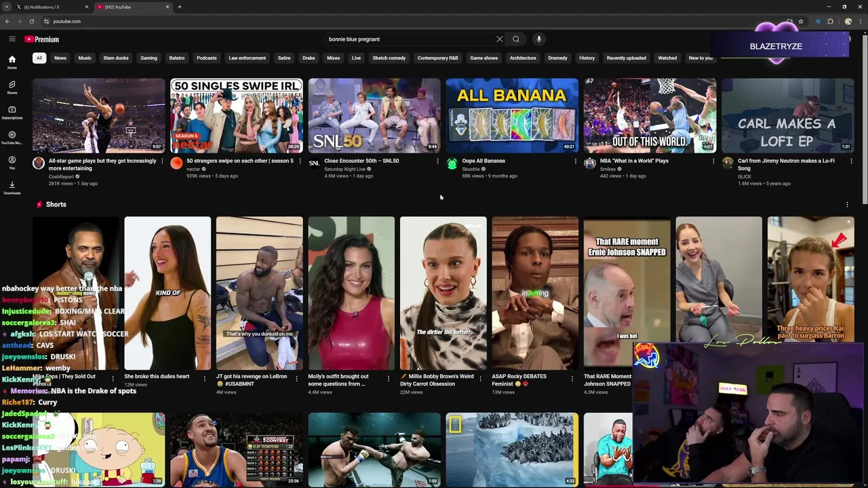Play the 50 SINGLES SWIPE IRL thumbnail

[x=237, y=115]
